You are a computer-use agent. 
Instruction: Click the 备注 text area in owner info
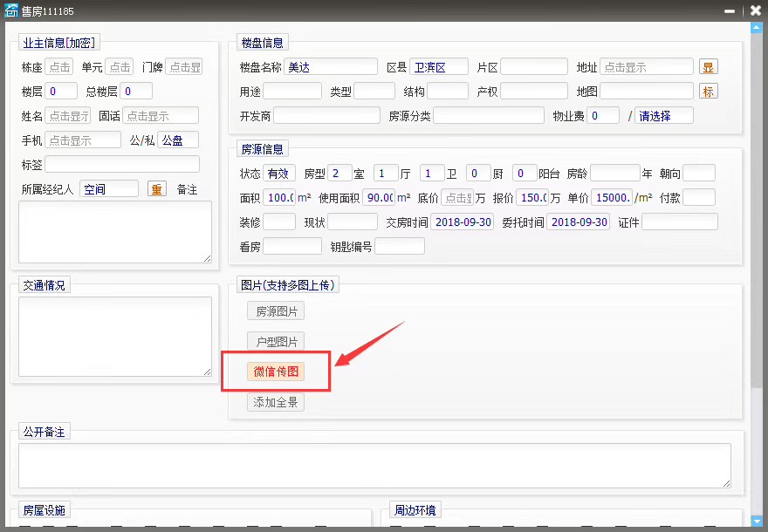point(115,232)
